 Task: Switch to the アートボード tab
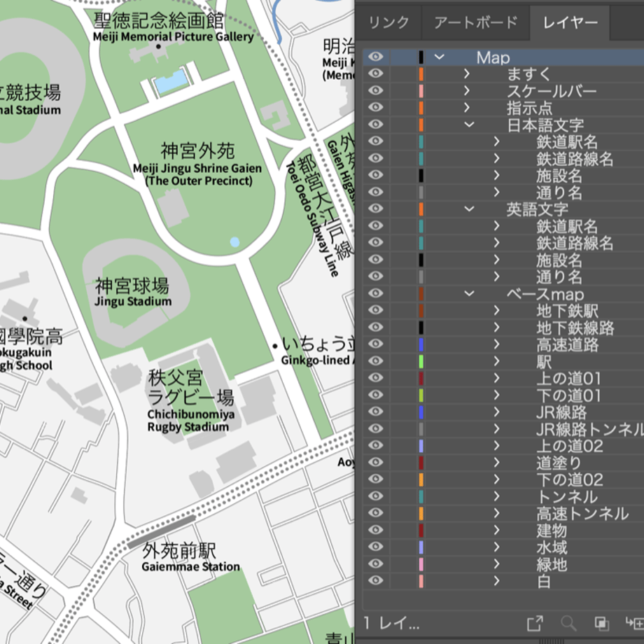475,22
